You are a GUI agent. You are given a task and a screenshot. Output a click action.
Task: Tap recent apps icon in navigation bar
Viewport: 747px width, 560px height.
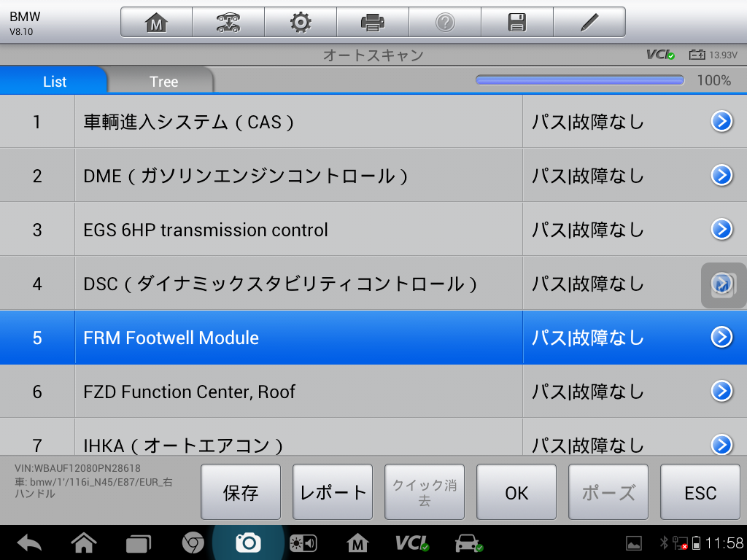point(138,543)
